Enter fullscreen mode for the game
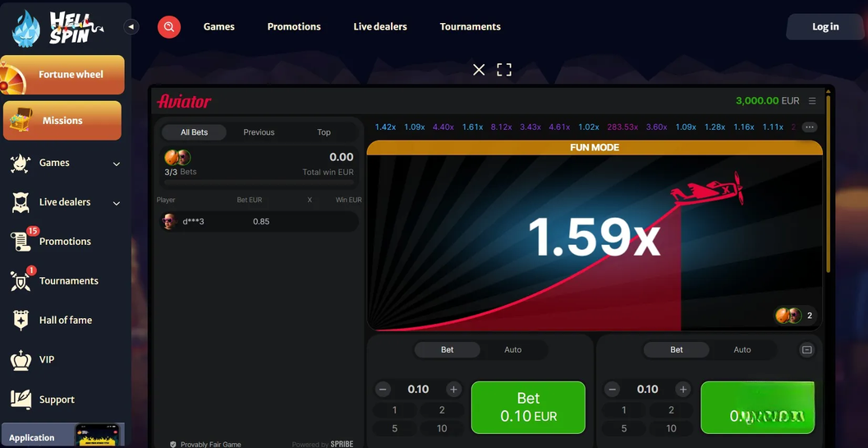 pos(503,69)
